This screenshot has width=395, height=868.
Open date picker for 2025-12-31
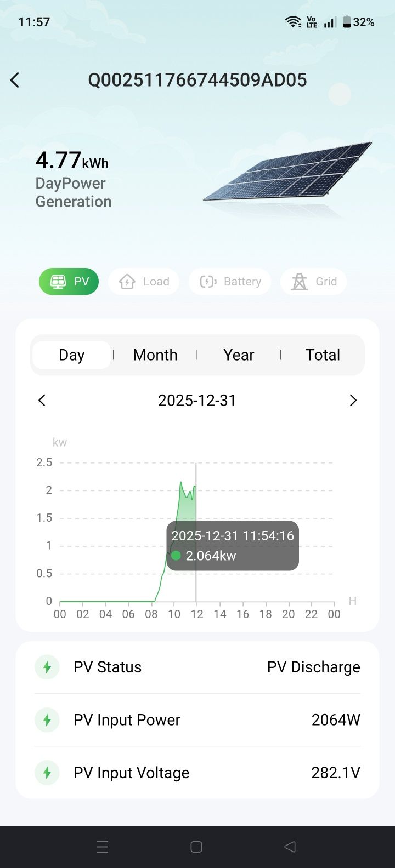pyautogui.click(x=197, y=401)
